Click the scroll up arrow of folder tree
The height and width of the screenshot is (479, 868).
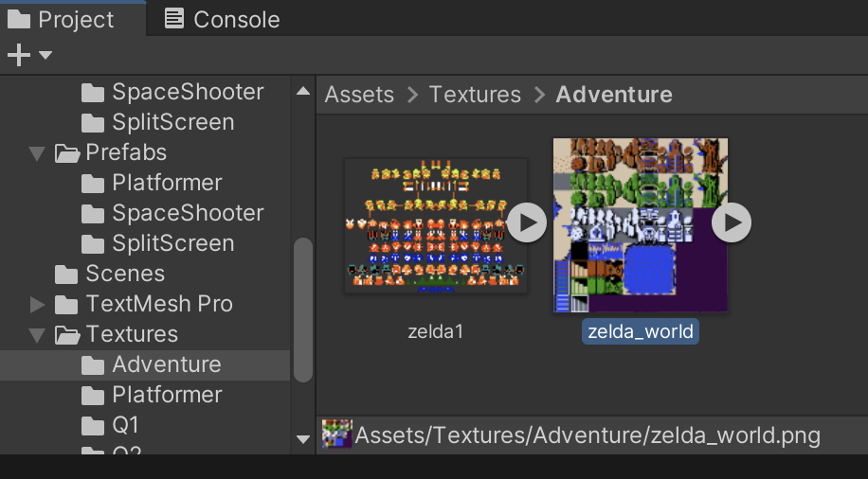pos(302,92)
